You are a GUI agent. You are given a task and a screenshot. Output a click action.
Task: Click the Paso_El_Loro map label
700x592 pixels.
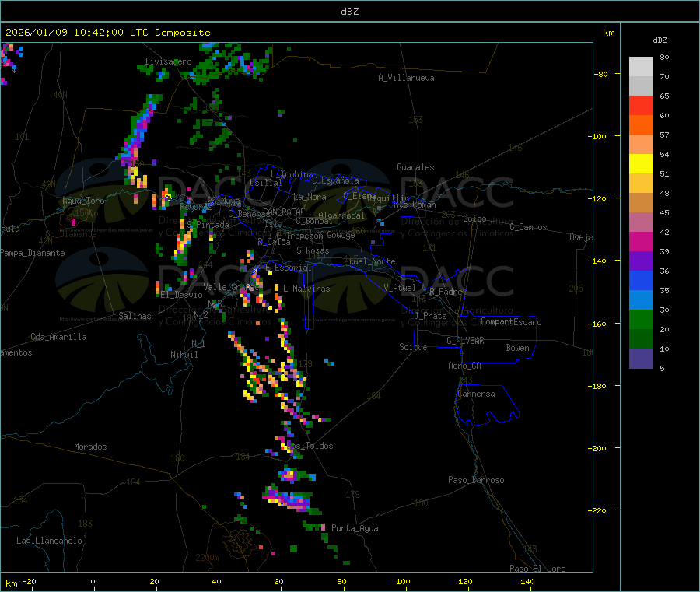click(538, 569)
